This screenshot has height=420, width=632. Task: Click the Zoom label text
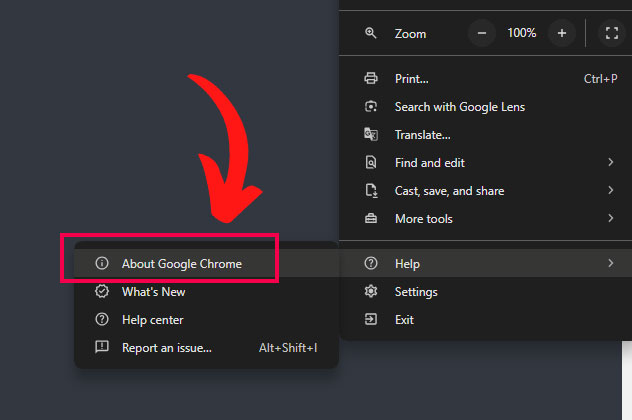tap(410, 33)
